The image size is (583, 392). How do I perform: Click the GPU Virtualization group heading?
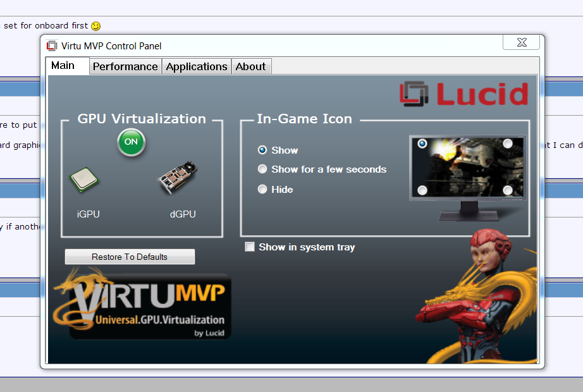tap(142, 119)
